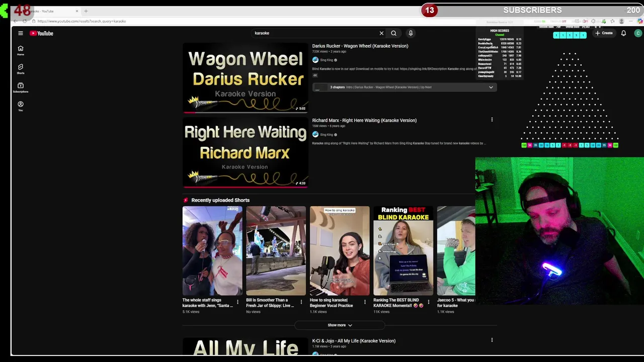Image resolution: width=644 pixels, height=362 pixels.
Task: Select the karaoke - YouTube browser tab
Action: click(x=45, y=11)
